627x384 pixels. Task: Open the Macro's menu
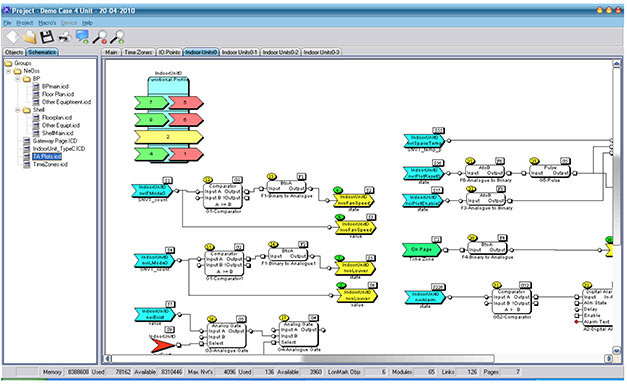click(x=47, y=23)
